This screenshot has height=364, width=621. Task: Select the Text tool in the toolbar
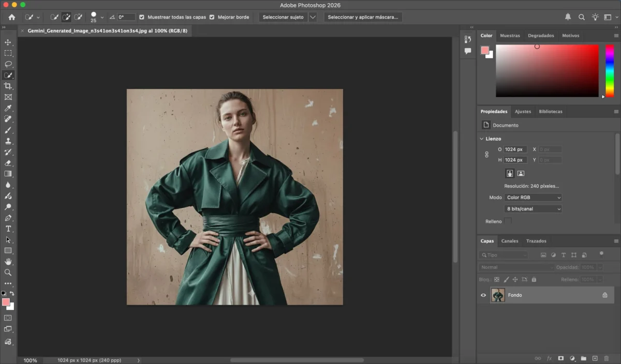coord(8,229)
